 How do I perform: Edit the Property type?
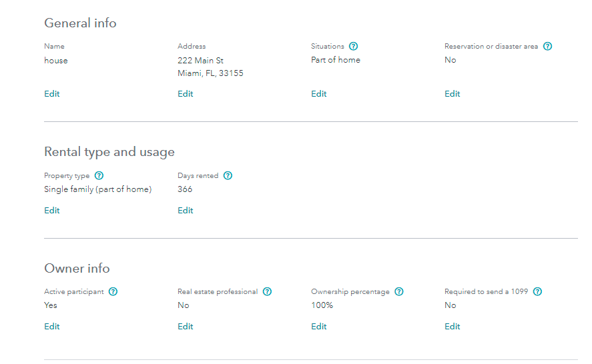52,211
